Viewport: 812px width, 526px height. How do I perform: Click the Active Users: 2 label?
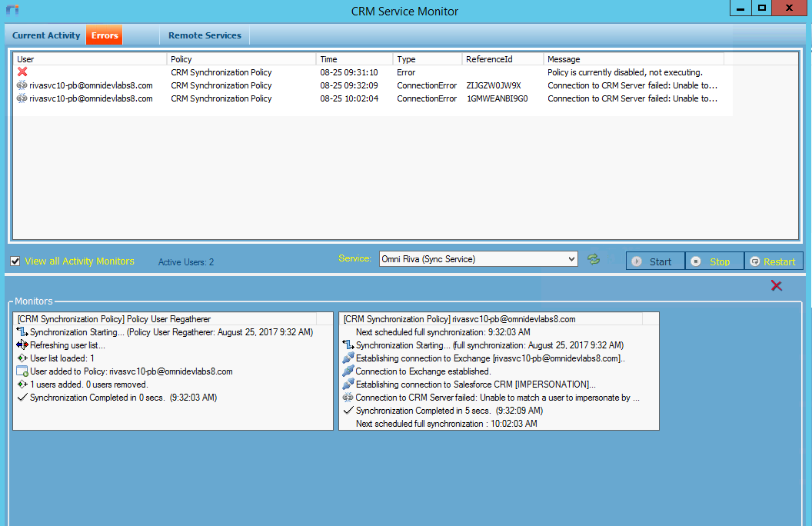(x=186, y=262)
